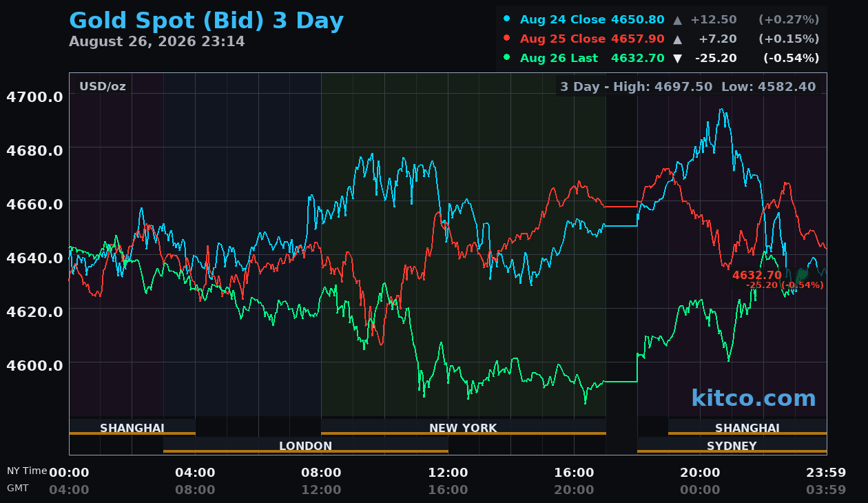Click the GMT 20:00 tick label
This screenshot has height=503, width=868.
coord(574,490)
